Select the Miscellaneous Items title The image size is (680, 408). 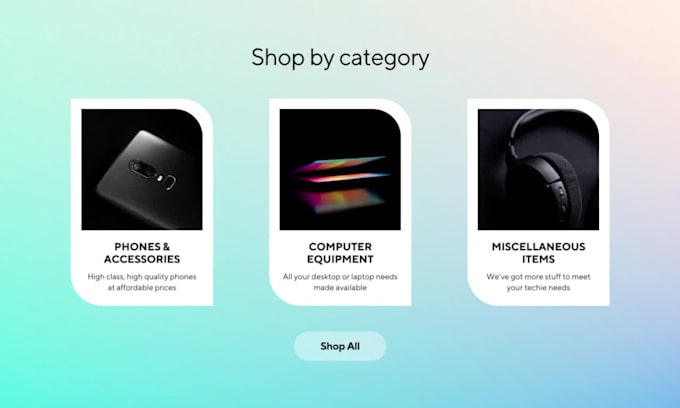tap(538, 253)
